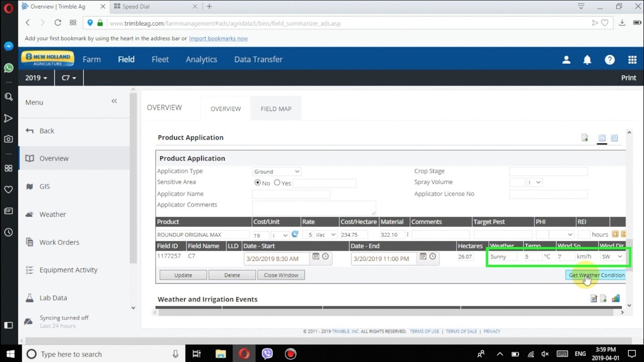Open the Farm menu

pyautogui.click(x=92, y=59)
